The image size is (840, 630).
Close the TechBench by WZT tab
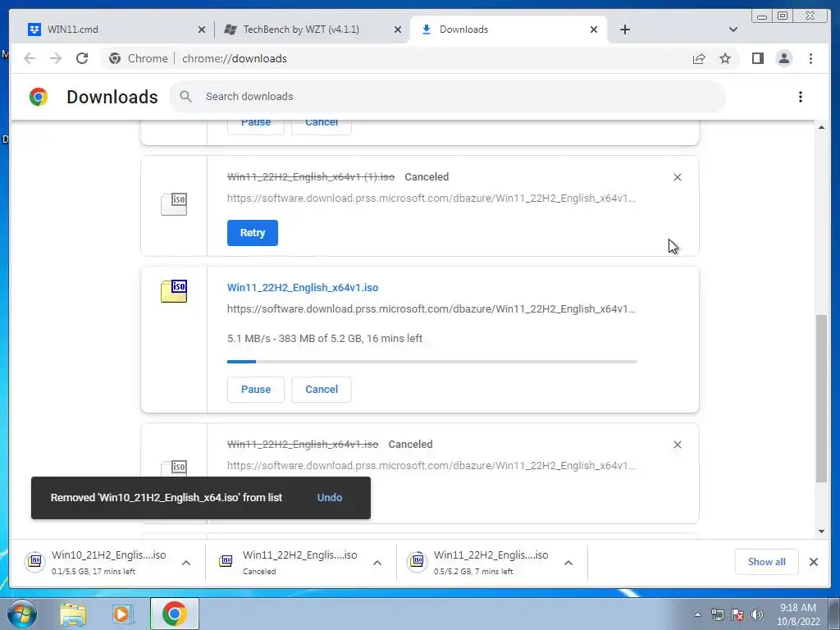pyautogui.click(x=398, y=30)
